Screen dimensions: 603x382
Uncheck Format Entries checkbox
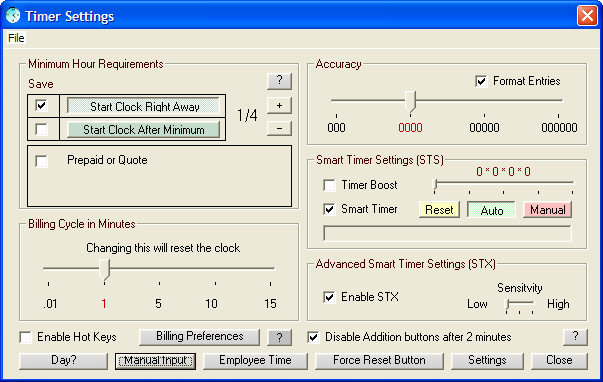click(x=481, y=81)
